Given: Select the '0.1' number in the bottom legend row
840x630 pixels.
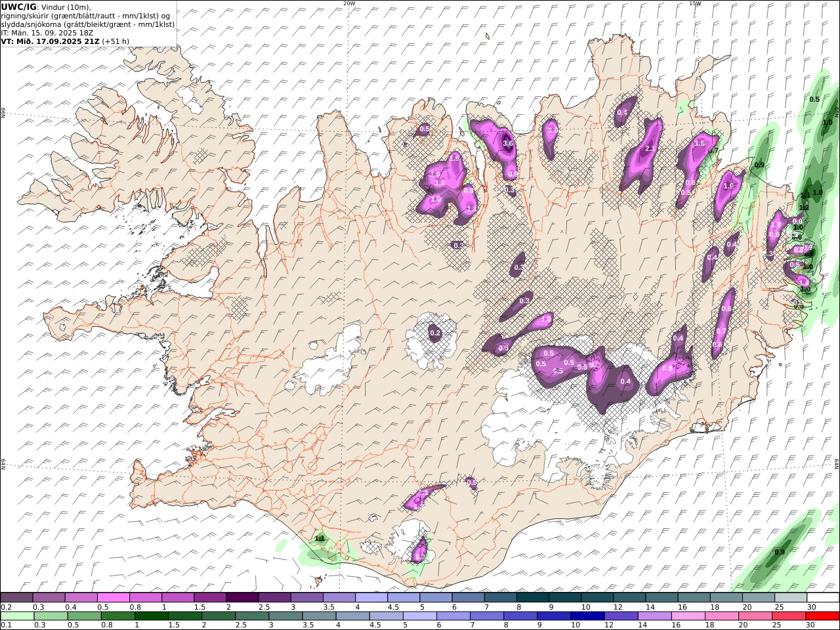Looking at the screenshot, I should coord(6,625).
